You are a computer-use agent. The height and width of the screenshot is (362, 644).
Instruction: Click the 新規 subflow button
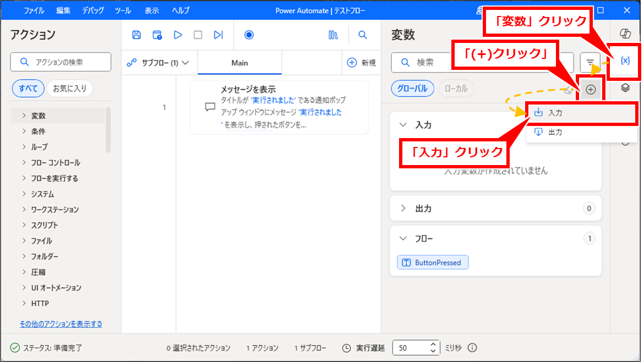pyautogui.click(x=362, y=63)
